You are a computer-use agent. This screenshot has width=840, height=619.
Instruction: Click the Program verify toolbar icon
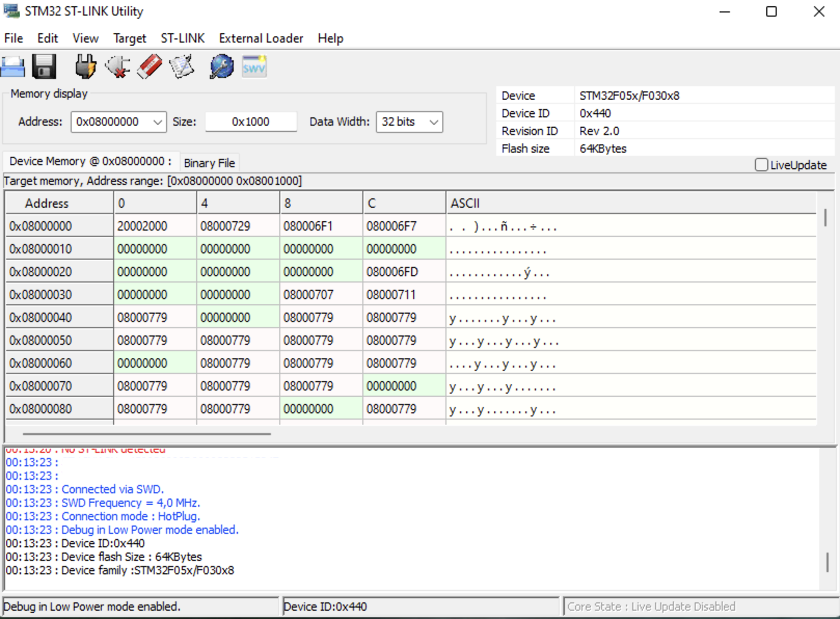point(182,66)
